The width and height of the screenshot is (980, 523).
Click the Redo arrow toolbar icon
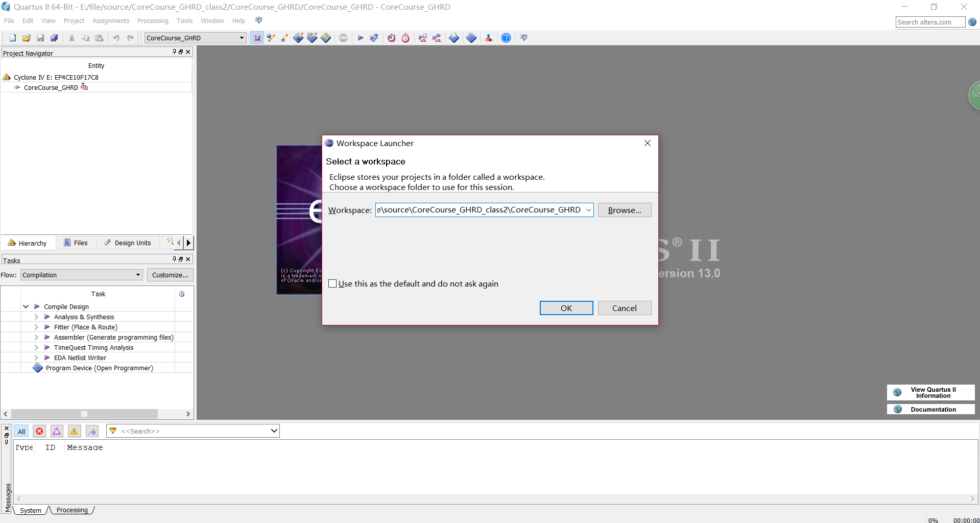point(130,38)
